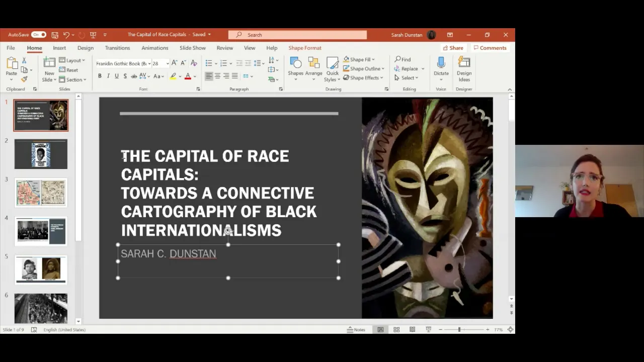Open Shape Effects dropdown
The image size is (644, 362).
[x=363, y=78]
